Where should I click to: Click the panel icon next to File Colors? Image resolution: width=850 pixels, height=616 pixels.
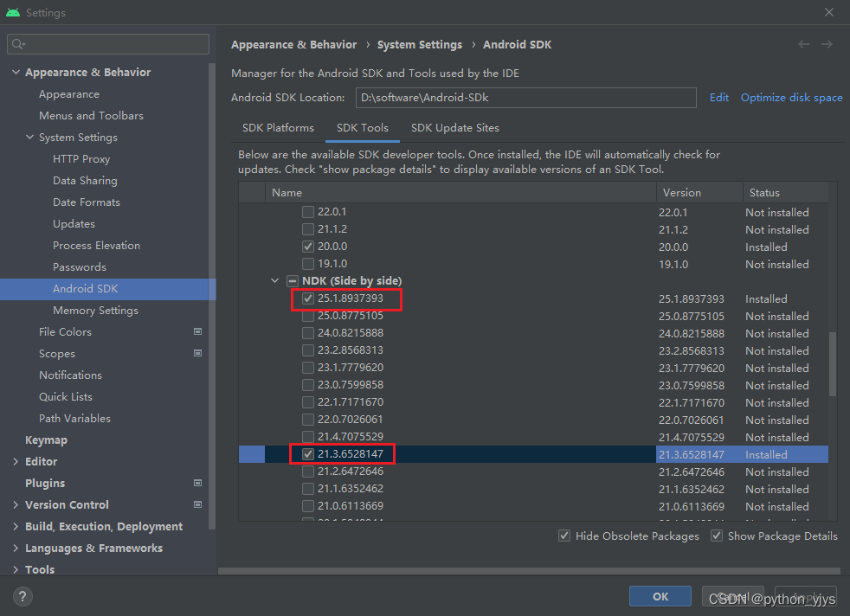(197, 331)
